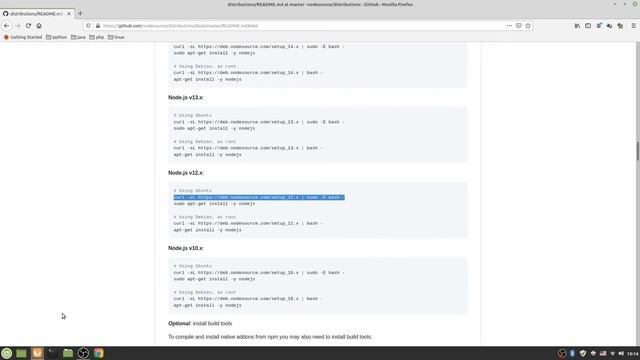Open the volume control tray icon
This screenshot has height=360, width=640.
pos(621,353)
